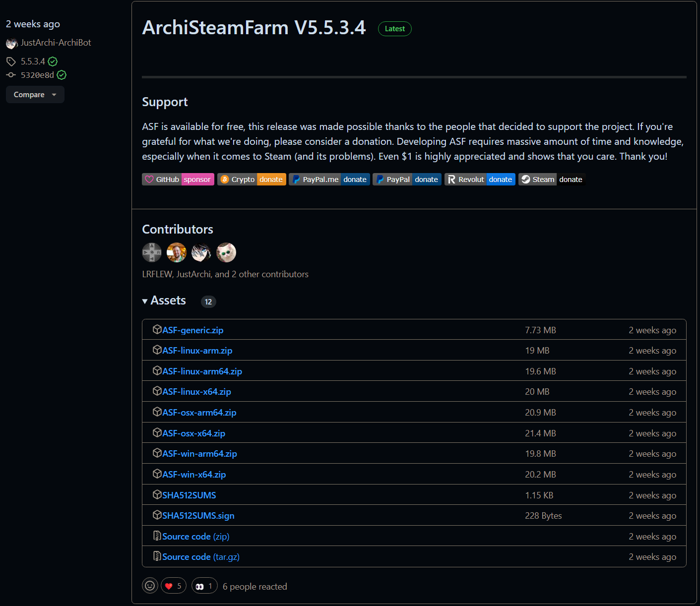Click the 7.73 MB size of ASF-generic.zip
This screenshot has height=606, width=700.
[x=541, y=330]
